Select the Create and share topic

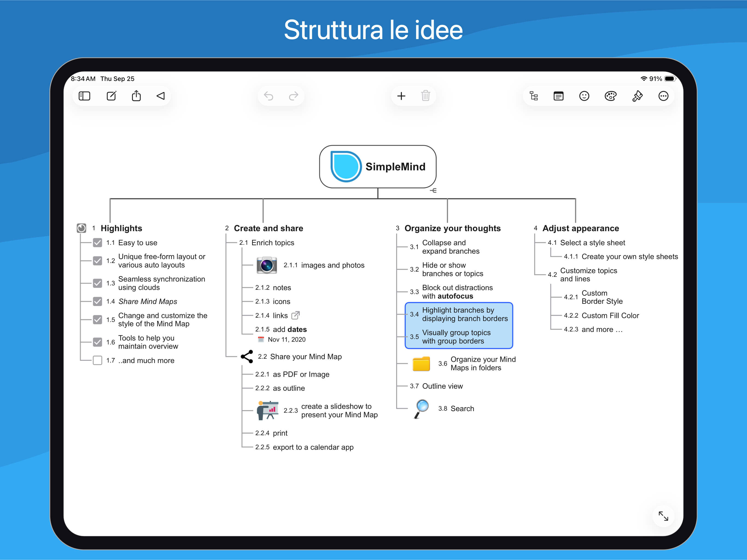pyautogui.click(x=269, y=228)
